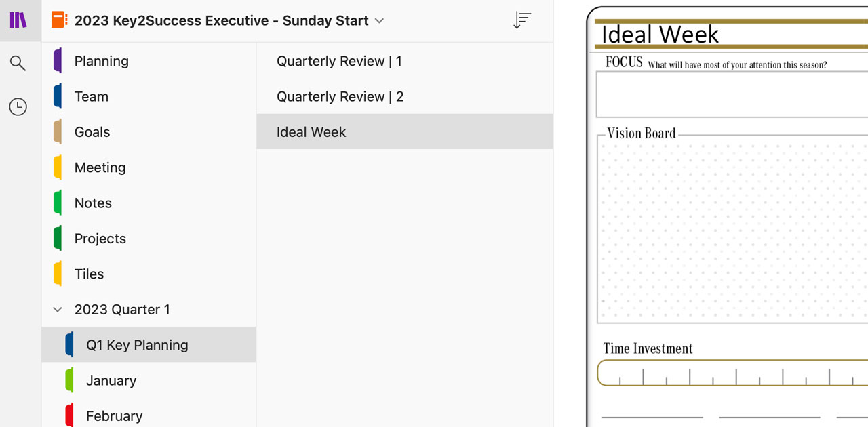The height and width of the screenshot is (427, 868).
Task: Open the notebooks library icon
Action: [x=18, y=20]
